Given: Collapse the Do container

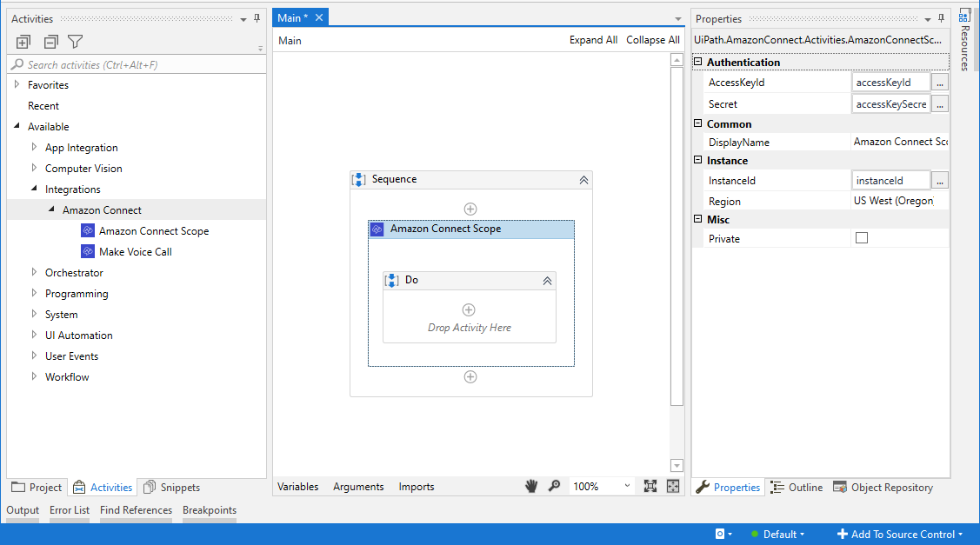Looking at the screenshot, I should pyautogui.click(x=548, y=281).
